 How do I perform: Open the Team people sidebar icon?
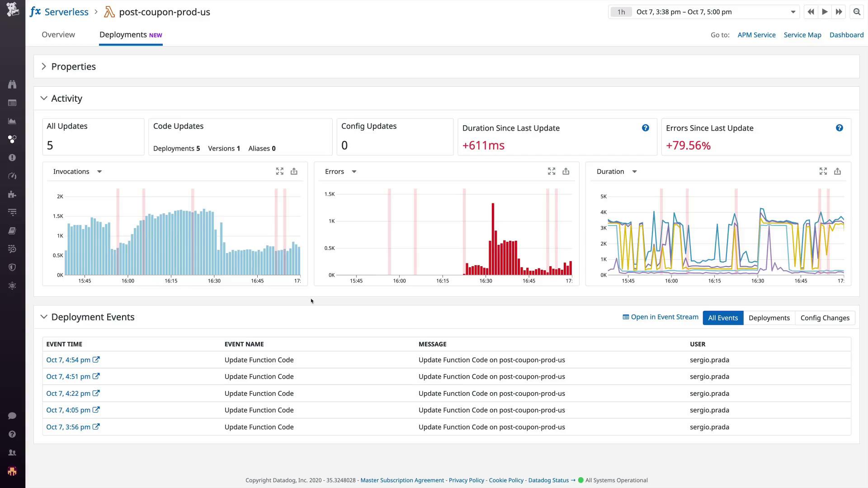[x=12, y=452]
